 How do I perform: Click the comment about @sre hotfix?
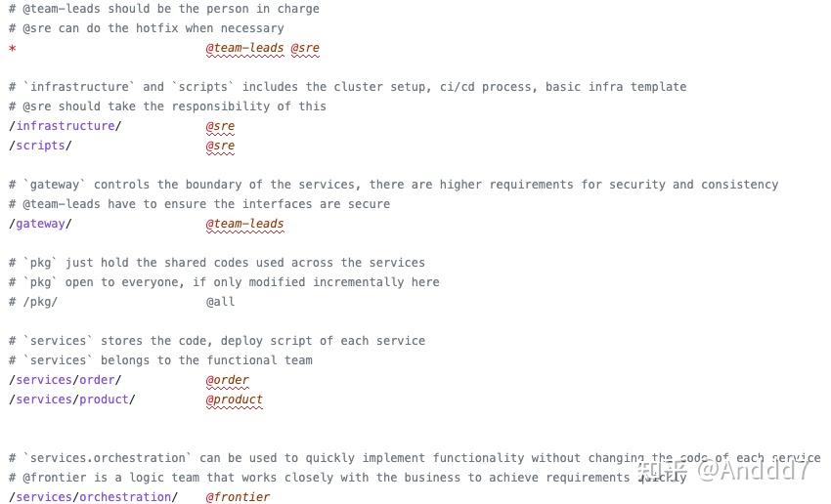click(147, 28)
